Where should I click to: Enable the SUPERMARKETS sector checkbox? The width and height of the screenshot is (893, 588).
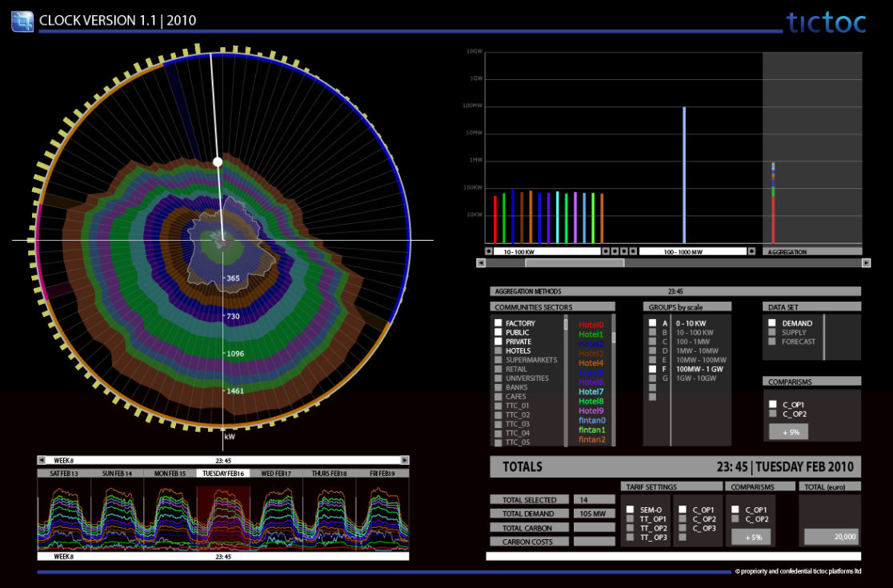click(498, 360)
